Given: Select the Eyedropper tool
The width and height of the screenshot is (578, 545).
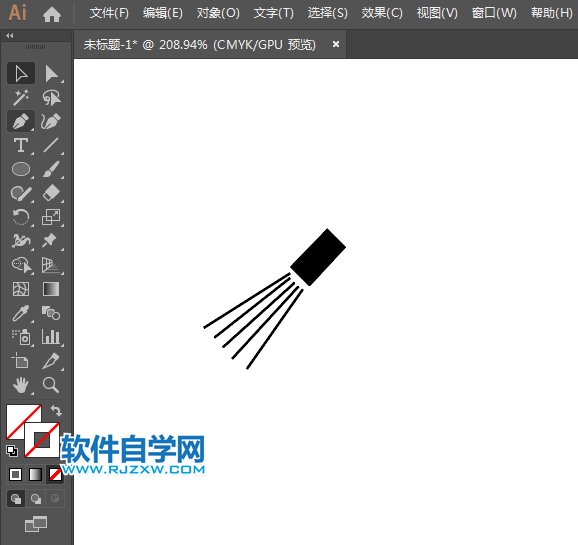Looking at the screenshot, I should point(21,313).
